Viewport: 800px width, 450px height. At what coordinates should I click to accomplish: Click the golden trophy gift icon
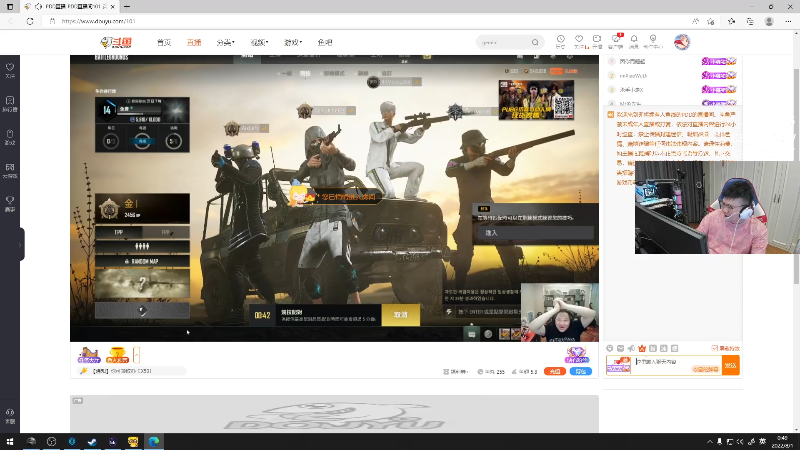(x=117, y=355)
